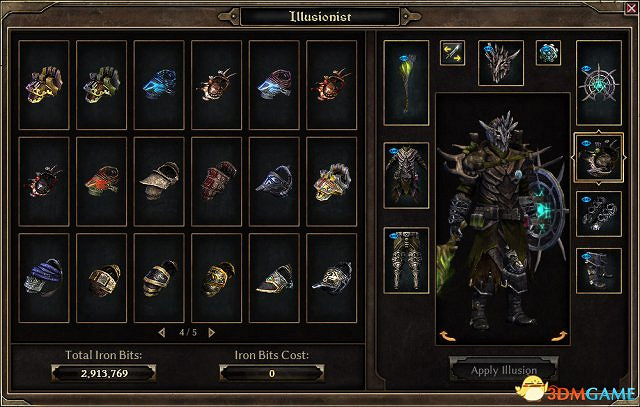Rotate character preview left arrow
This screenshot has height=407, width=640.
[x=448, y=336]
